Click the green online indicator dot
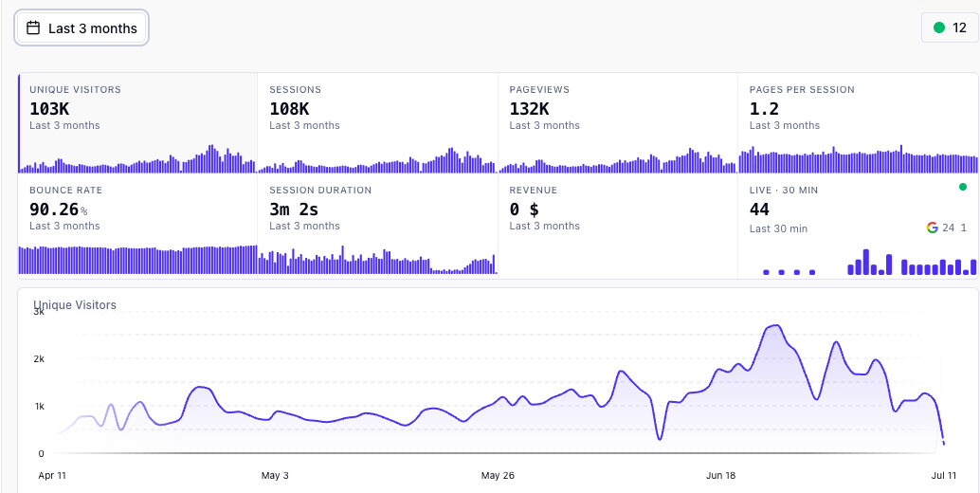This screenshot has height=493, width=980. coord(938,27)
